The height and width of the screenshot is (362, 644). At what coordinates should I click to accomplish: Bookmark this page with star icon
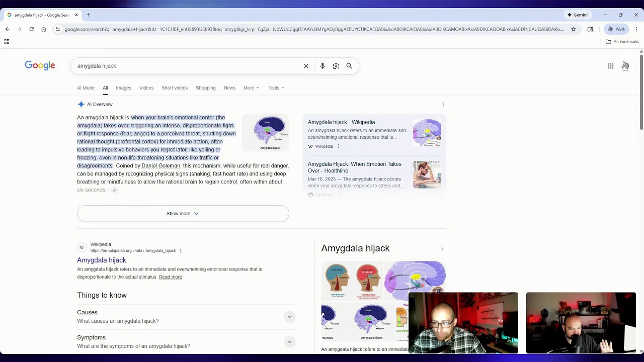point(574,29)
